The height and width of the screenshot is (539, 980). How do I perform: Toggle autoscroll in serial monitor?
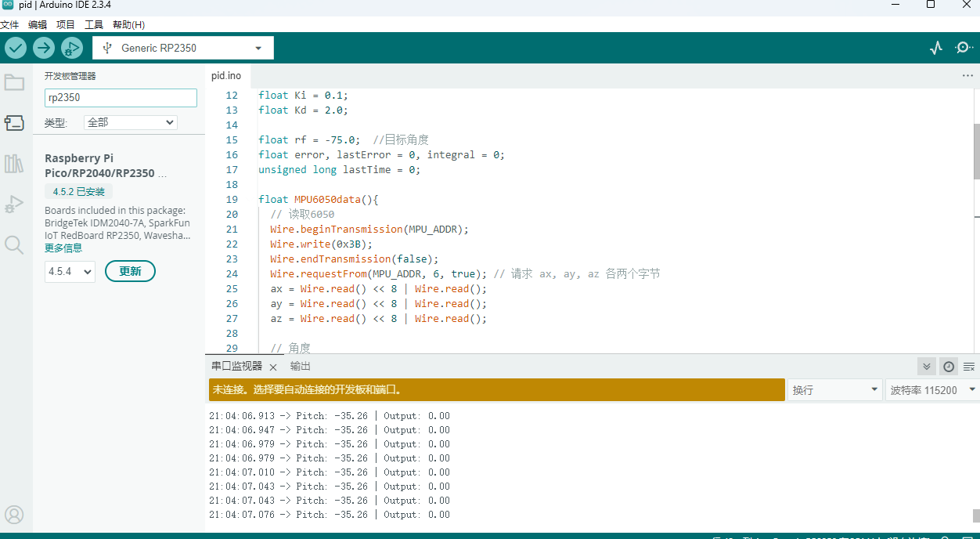[927, 367]
